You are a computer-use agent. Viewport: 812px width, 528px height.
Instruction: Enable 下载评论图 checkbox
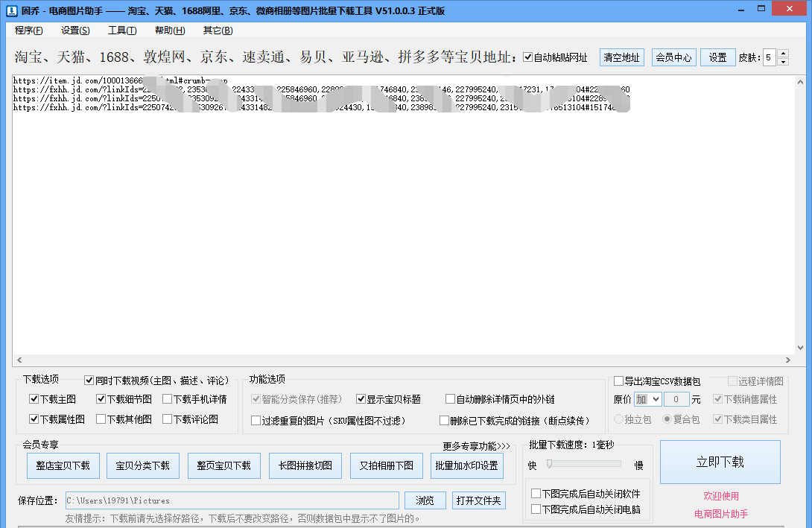pos(168,419)
